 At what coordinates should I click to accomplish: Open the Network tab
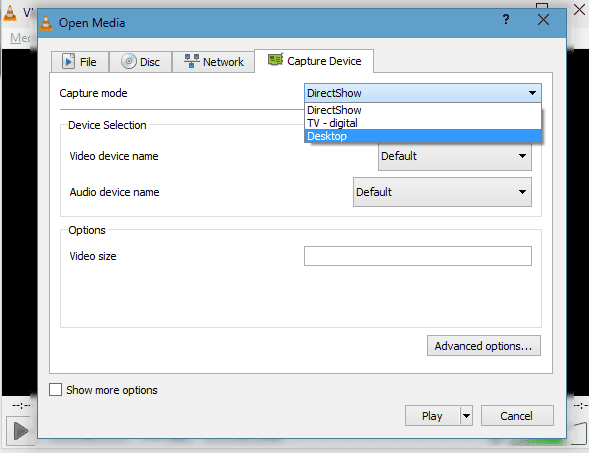(x=213, y=62)
